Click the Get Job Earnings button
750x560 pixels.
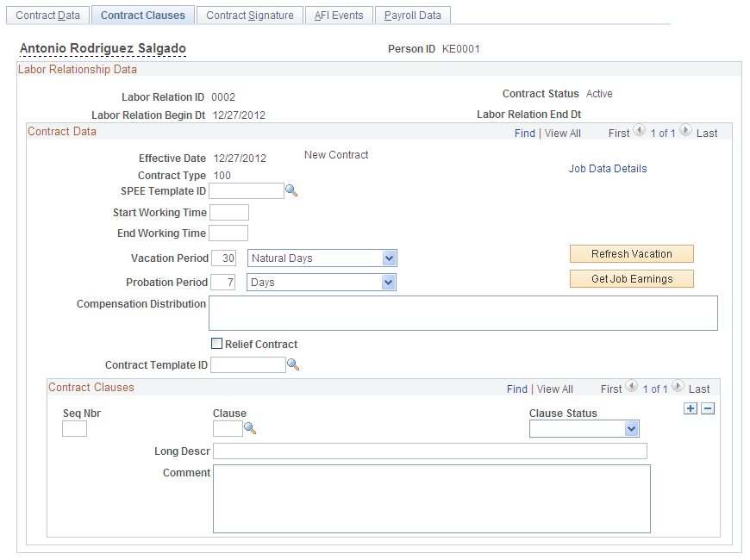pyautogui.click(x=631, y=279)
